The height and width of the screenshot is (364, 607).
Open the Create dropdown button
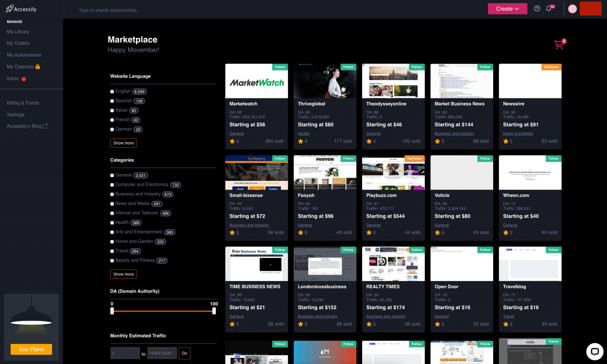(x=507, y=9)
